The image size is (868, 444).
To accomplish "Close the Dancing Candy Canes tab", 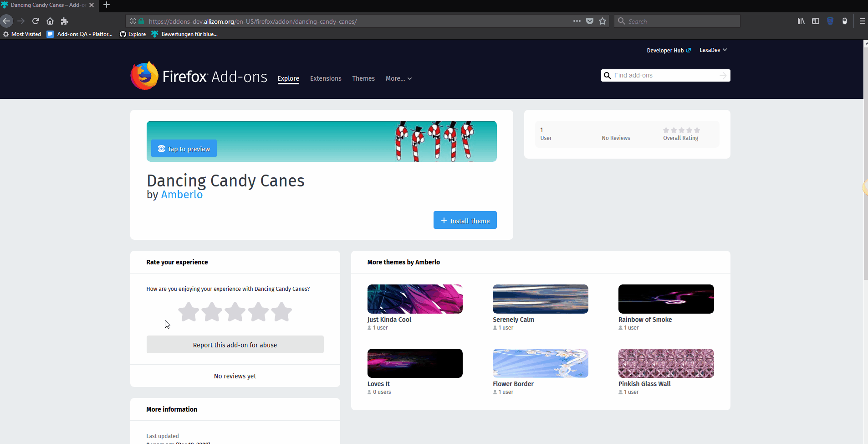I will pyautogui.click(x=92, y=5).
